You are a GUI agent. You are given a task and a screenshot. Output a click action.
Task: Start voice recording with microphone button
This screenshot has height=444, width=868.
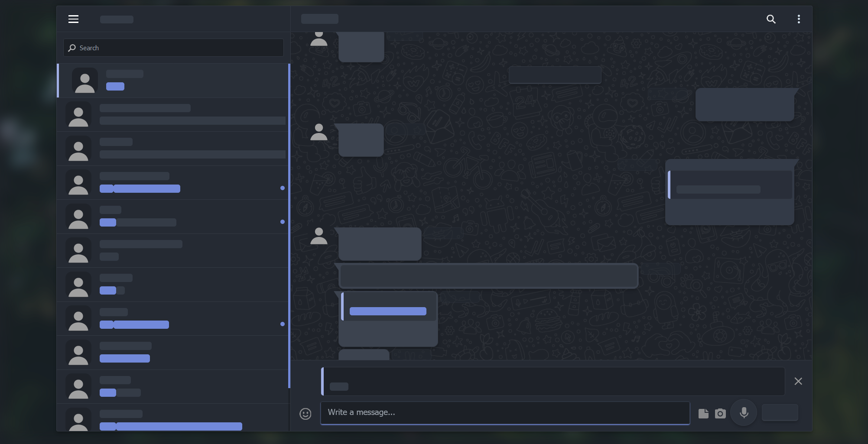[x=744, y=412]
